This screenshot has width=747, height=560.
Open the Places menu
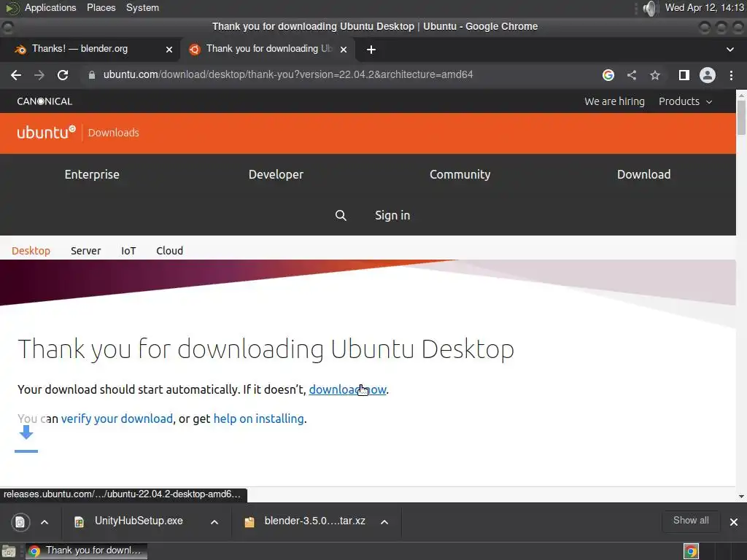[101, 8]
